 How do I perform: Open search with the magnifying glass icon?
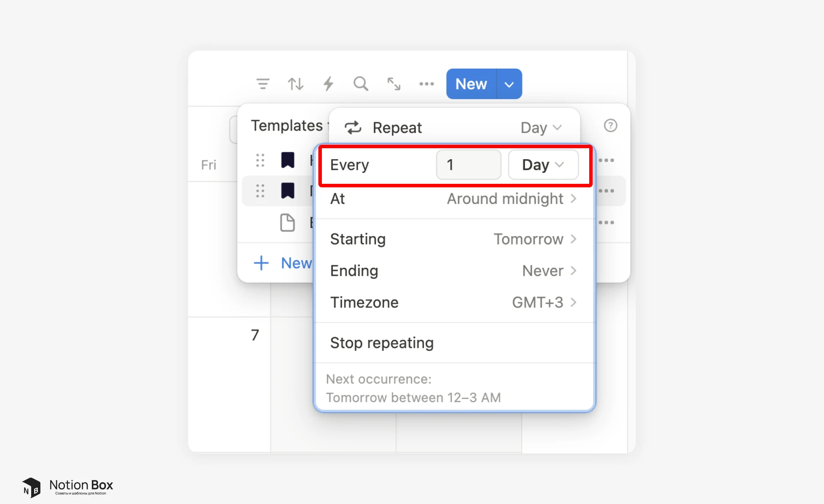[x=361, y=84]
